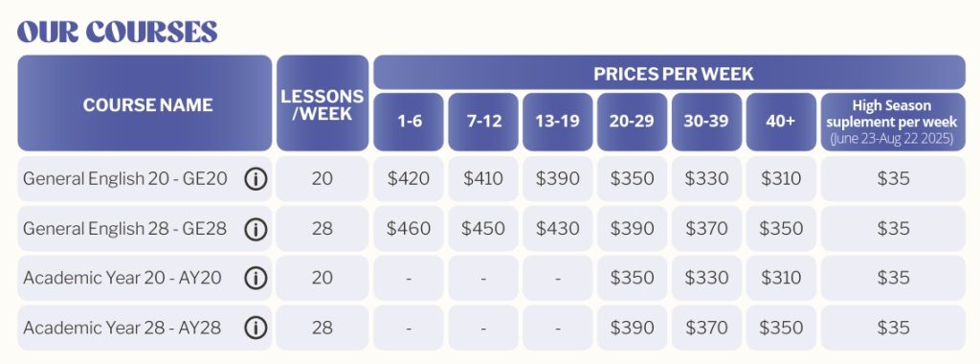This screenshot has height=364, width=980.
Task: Select the $460 price for GE28
Action: [409, 229]
